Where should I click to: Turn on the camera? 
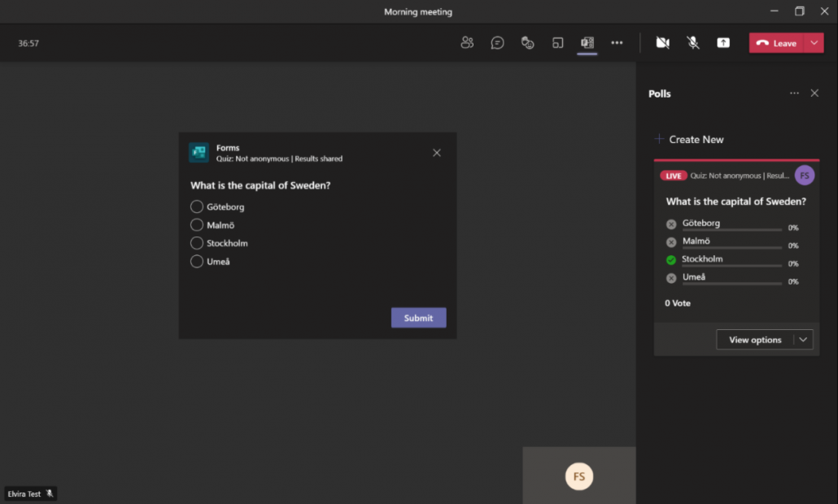[x=662, y=43]
